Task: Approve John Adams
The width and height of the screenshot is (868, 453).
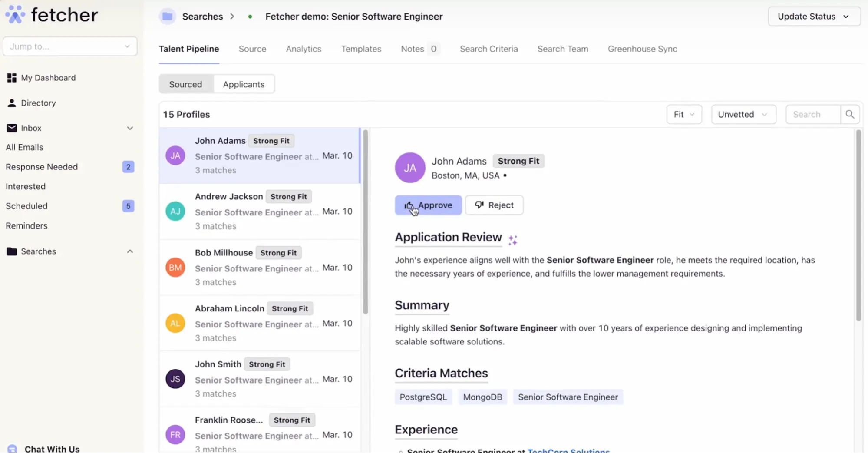Action: pos(428,205)
